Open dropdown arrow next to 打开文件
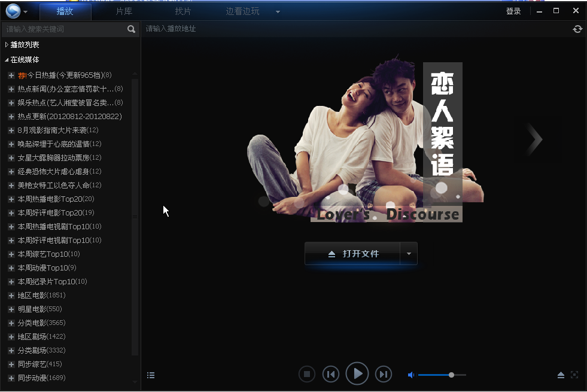 click(409, 254)
